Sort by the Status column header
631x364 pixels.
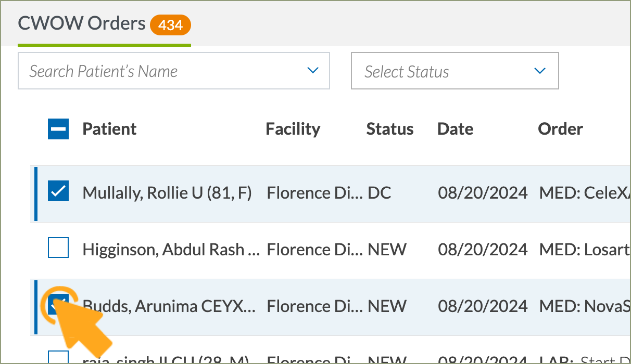tap(389, 129)
